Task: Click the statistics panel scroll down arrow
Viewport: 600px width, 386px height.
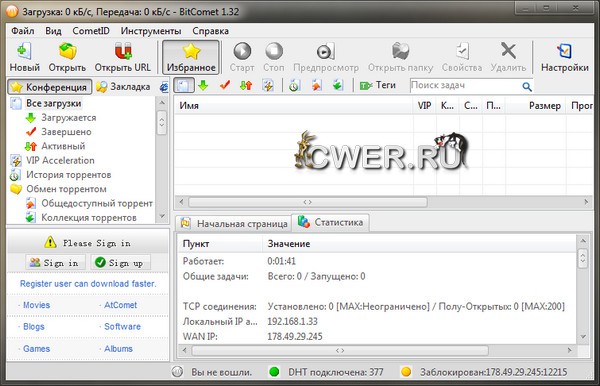Action: 583,337
